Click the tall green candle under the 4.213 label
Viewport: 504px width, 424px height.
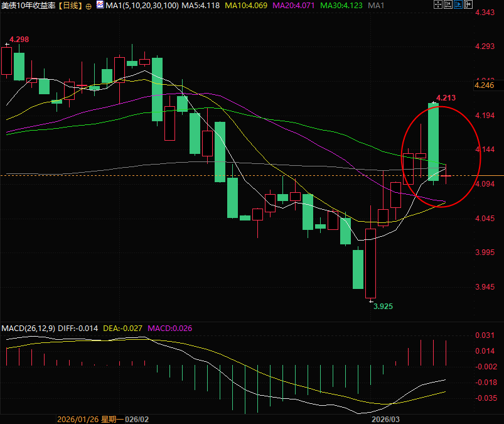(x=433, y=142)
